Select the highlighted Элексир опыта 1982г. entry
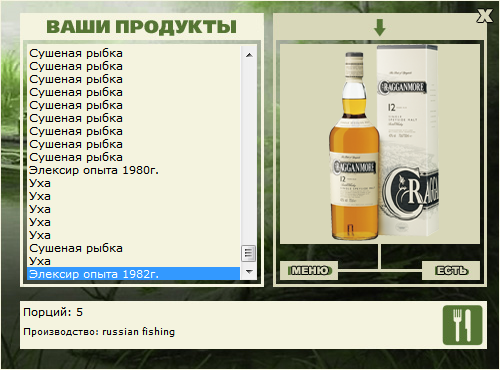500x370 pixels. click(134, 274)
